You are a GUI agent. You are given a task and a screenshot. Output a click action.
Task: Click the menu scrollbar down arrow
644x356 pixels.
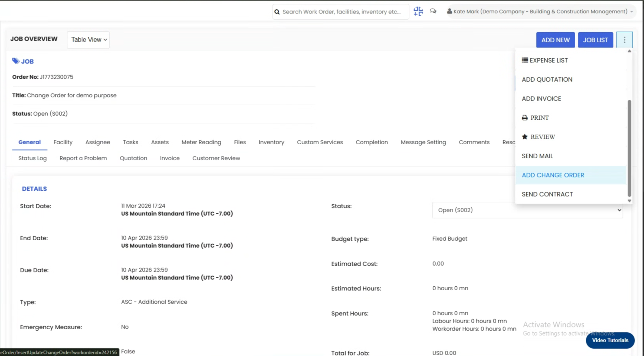[629, 201]
